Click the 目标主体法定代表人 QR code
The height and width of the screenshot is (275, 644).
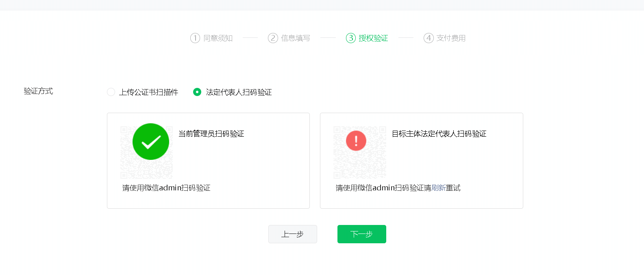pyautogui.click(x=360, y=153)
